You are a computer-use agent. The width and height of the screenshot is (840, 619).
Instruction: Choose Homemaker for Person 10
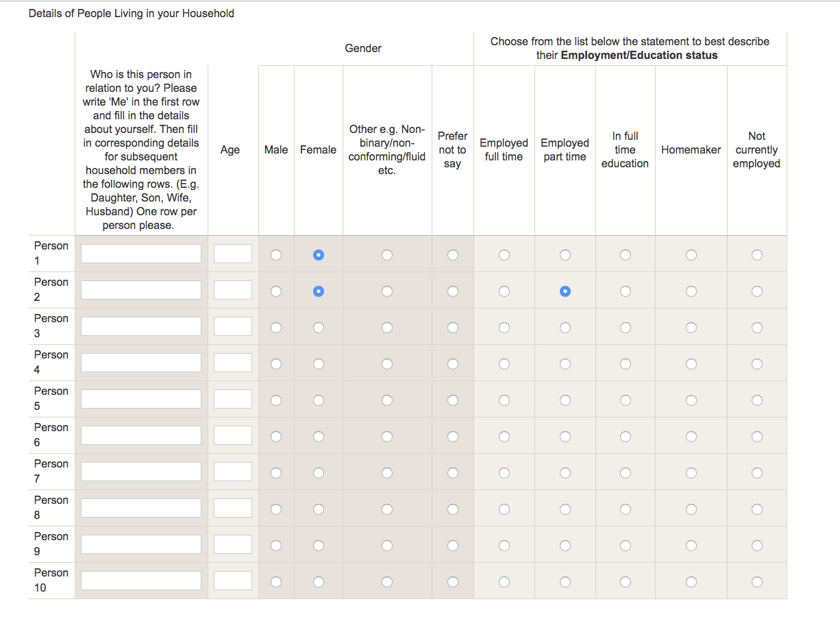point(691,582)
